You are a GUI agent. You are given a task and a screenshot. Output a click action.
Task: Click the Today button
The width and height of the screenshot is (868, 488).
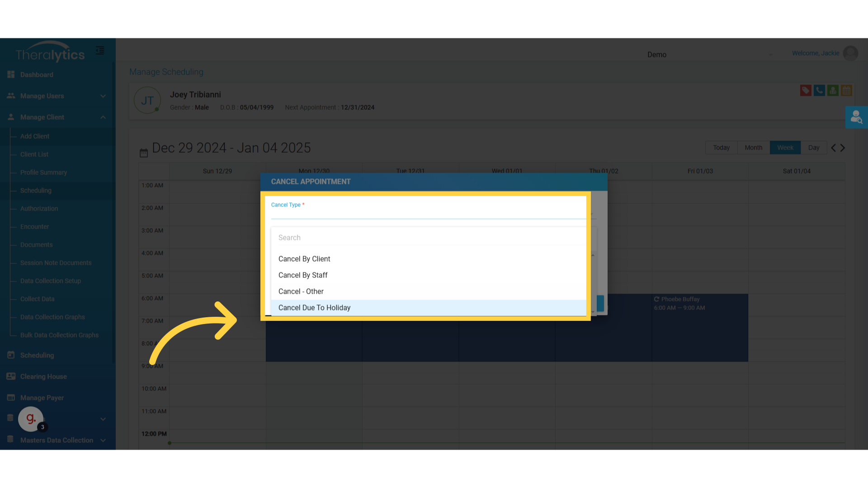coord(721,148)
